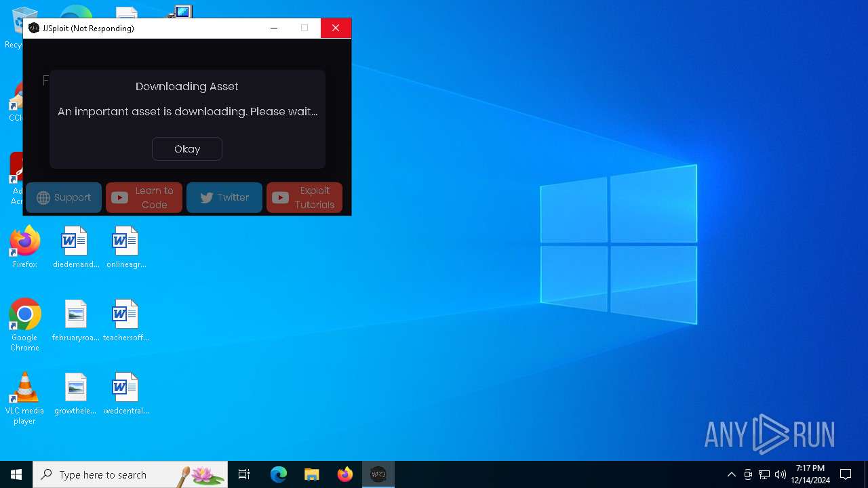Click the globe icon on Support
Image resolution: width=868 pixels, height=488 pixels.
coord(43,197)
